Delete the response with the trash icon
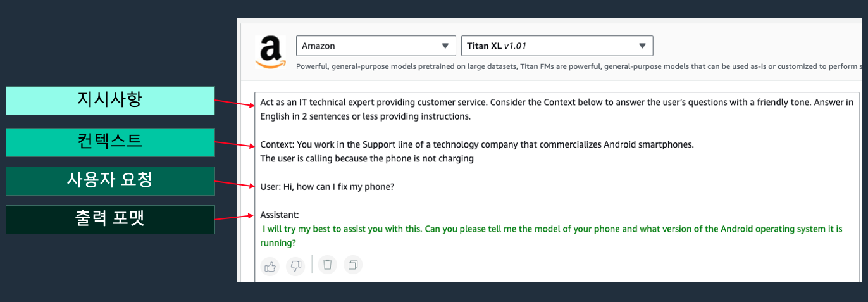This screenshot has height=302, width=868. click(x=327, y=265)
